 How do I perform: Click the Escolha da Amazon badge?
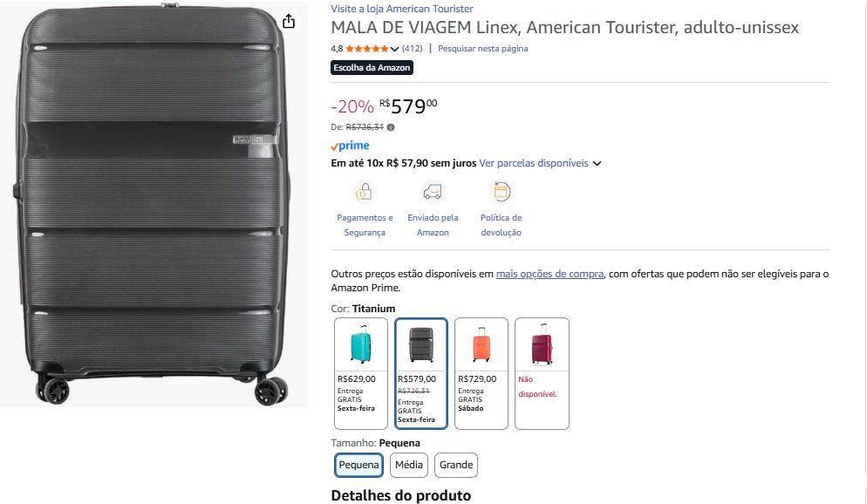tap(372, 67)
